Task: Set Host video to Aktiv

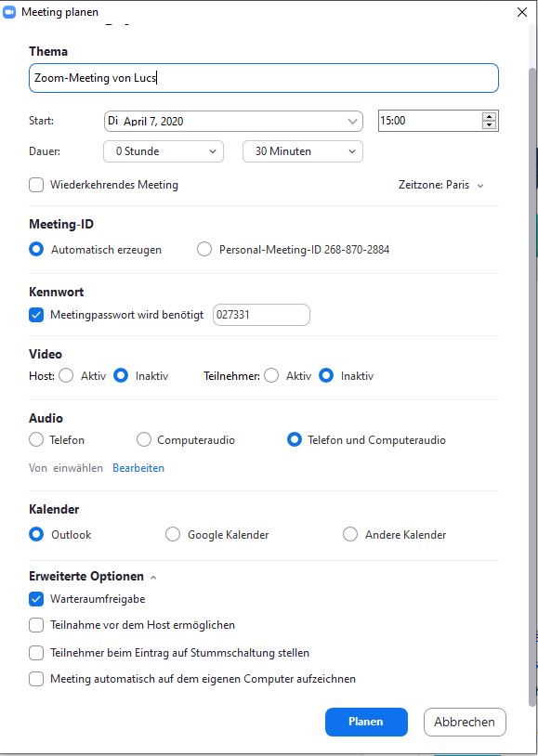Action: [66, 375]
